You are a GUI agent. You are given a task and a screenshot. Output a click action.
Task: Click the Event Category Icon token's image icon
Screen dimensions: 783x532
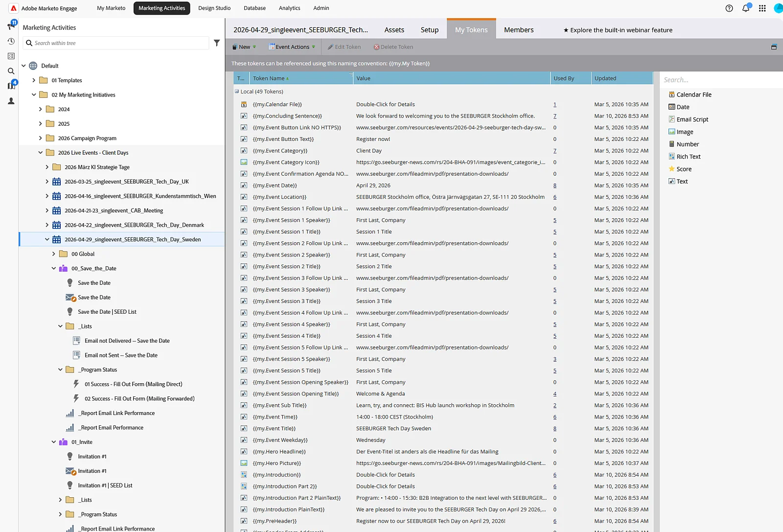coord(244,162)
